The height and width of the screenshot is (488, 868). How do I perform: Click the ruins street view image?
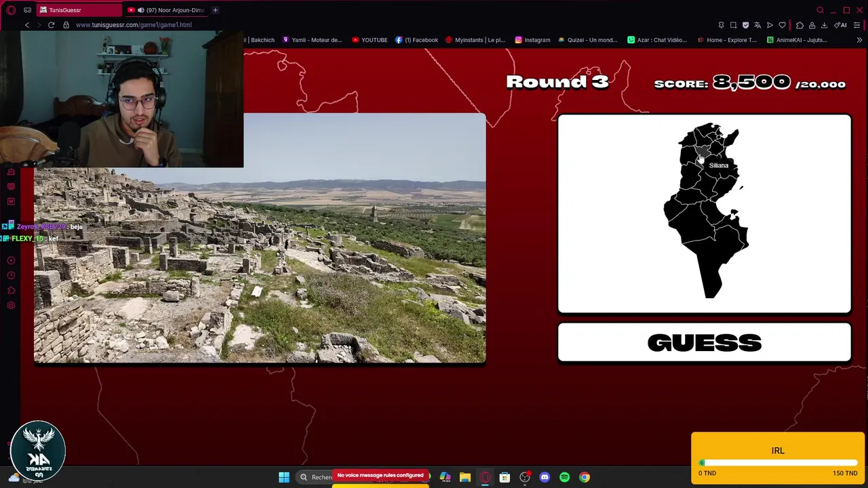pos(260,239)
